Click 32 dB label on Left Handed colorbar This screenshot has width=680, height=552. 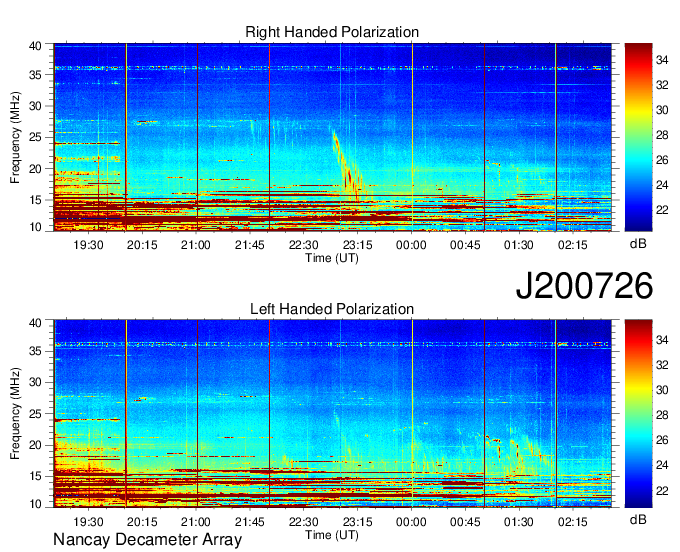pos(662,365)
